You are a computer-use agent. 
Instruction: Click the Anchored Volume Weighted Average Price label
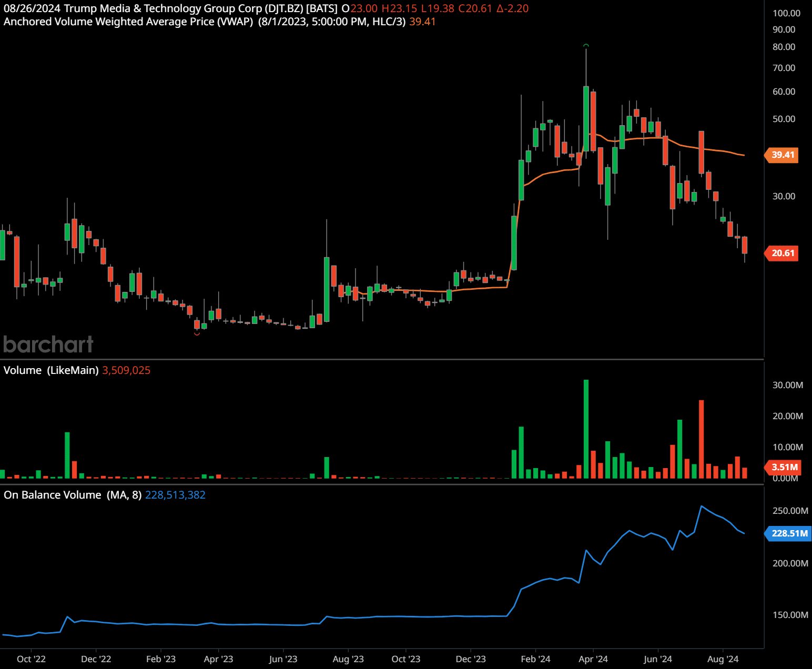pos(128,22)
